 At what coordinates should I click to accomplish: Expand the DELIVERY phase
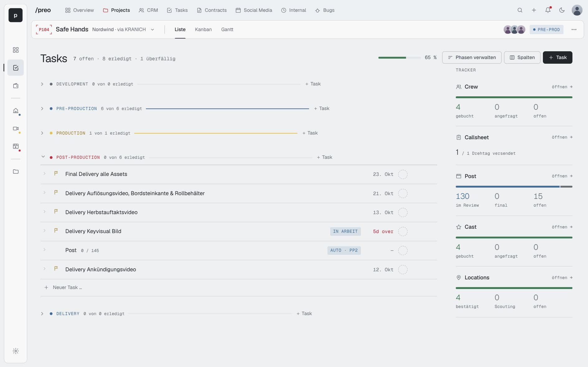(42, 314)
